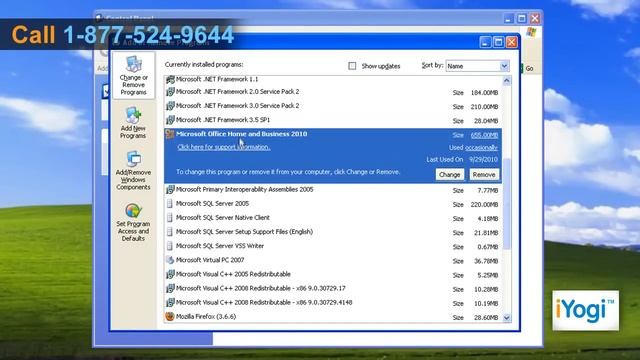Select Microsoft .NET Framework 3.5 SP1 entry
640x360 pixels.
223,120
